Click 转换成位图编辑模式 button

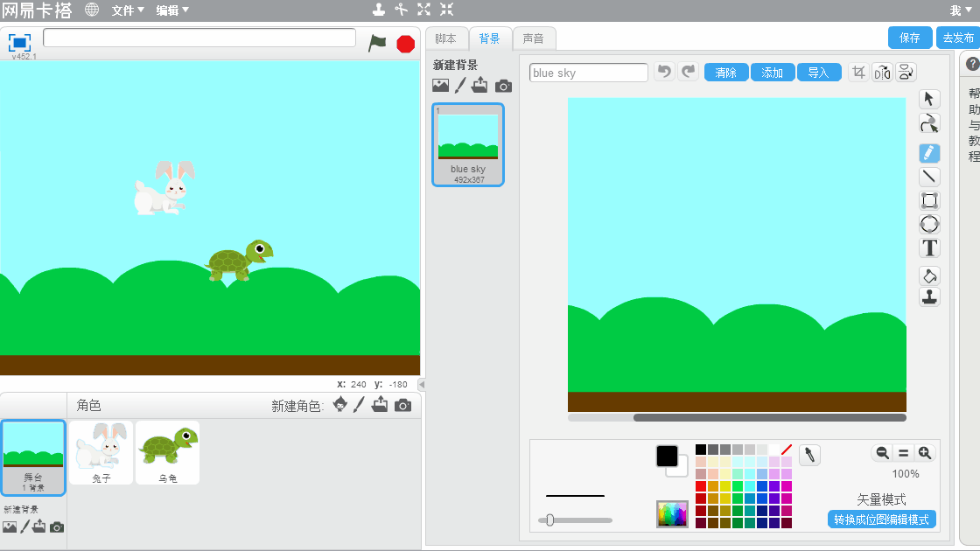(881, 520)
